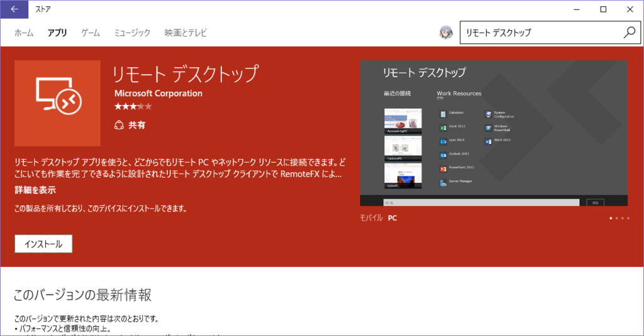Click the back arrow in the title bar
Viewport: 644px width, 336px height.
click(14, 9)
